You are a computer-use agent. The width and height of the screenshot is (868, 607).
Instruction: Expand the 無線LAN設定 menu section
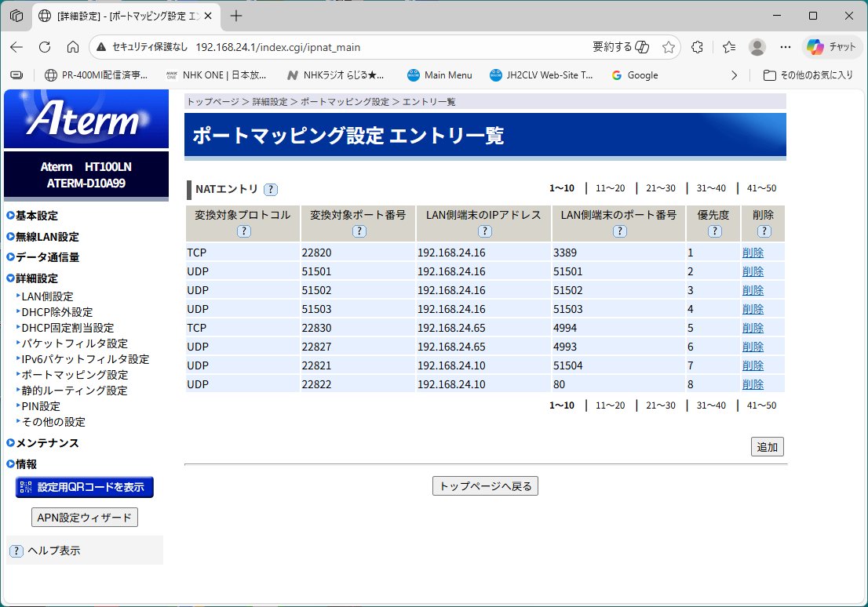coord(46,237)
